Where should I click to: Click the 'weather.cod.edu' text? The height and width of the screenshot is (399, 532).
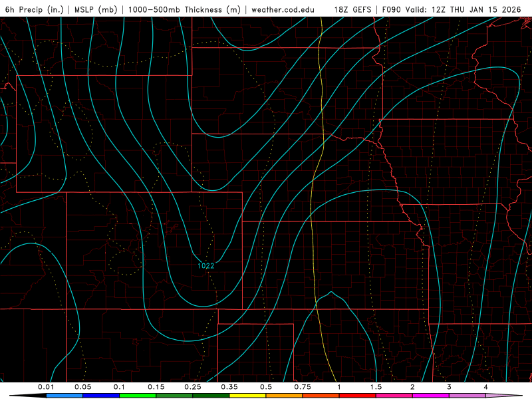click(x=283, y=9)
